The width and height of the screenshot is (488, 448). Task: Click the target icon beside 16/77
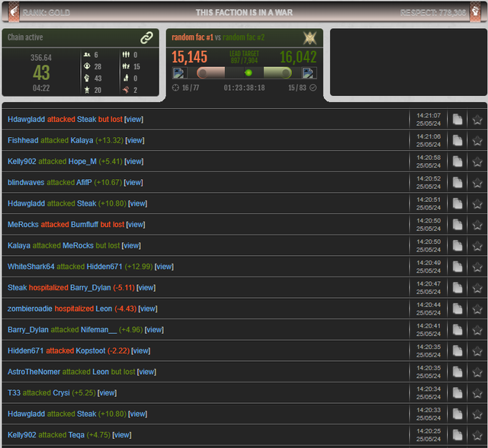pyautogui.click(x=175, y=88)
